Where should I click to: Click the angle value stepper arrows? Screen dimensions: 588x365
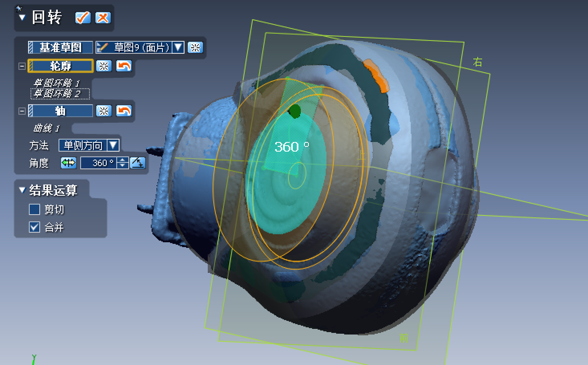(123, 163)
